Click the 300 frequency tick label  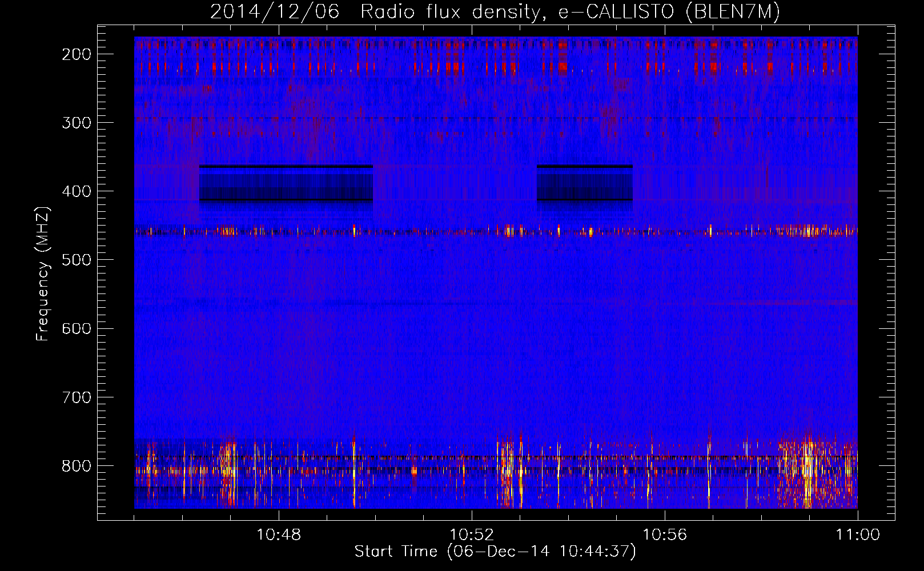tap(77, 123)
